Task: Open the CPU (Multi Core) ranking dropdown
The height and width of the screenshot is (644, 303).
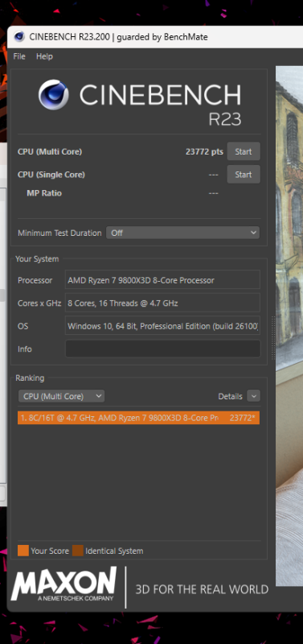Action: (61, 396)
